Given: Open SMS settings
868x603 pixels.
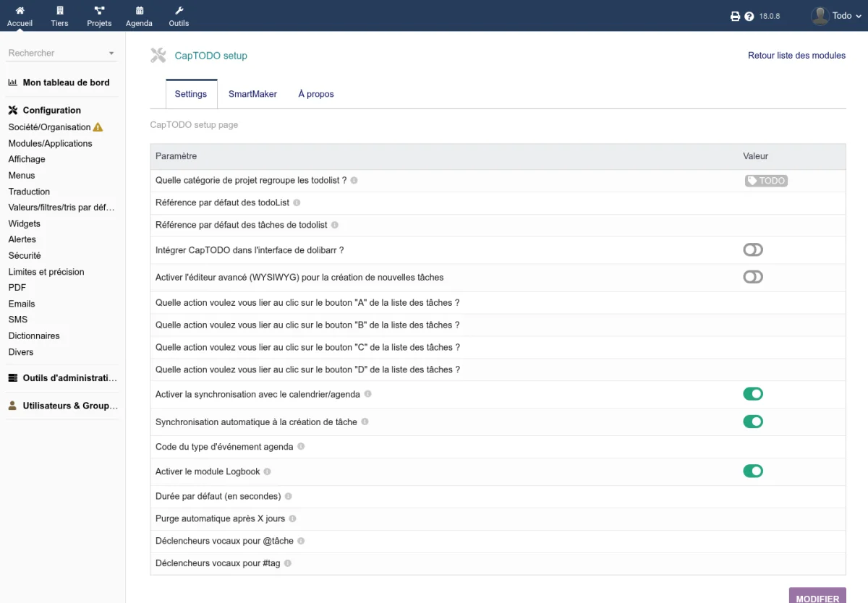Looking at the screenshot, I should coord(18,320).
